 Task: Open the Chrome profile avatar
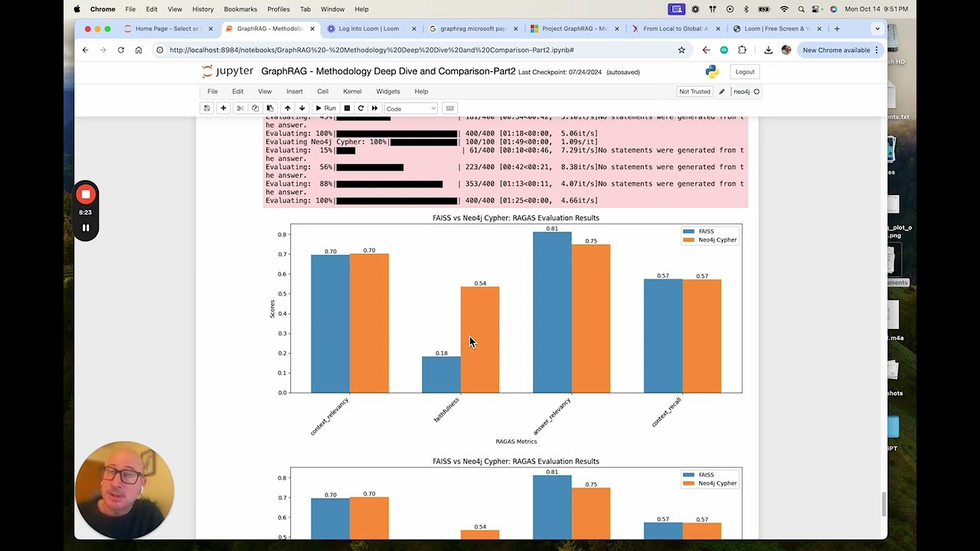point(786,50)
